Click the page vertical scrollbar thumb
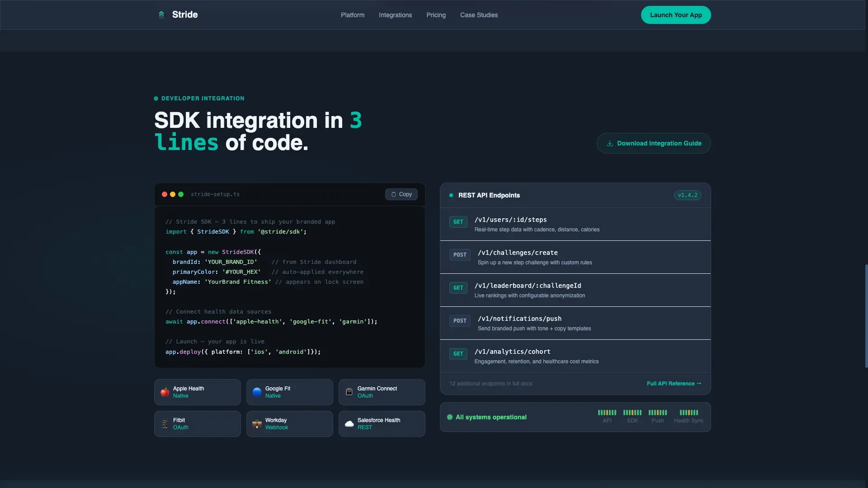 point(866,316)
